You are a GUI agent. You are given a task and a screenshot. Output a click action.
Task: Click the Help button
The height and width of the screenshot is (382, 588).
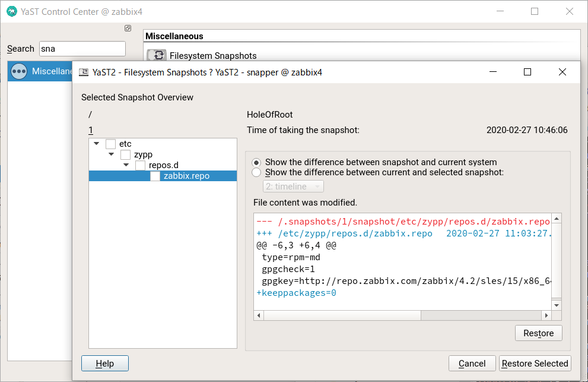point(105,363)
